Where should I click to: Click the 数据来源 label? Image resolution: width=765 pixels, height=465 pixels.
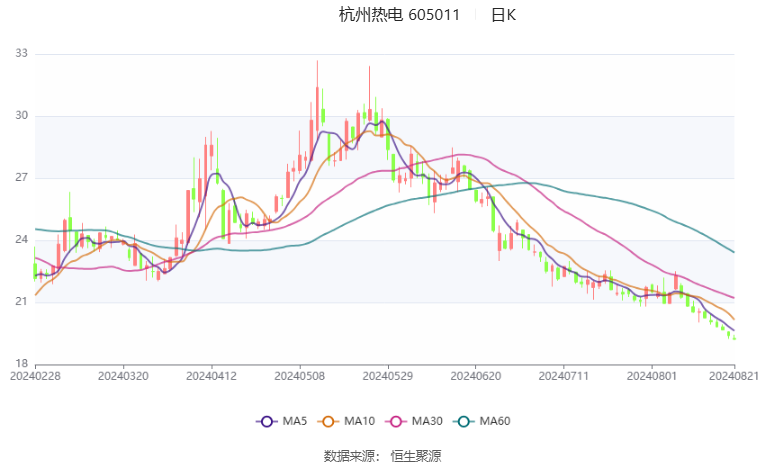(349, 457)
